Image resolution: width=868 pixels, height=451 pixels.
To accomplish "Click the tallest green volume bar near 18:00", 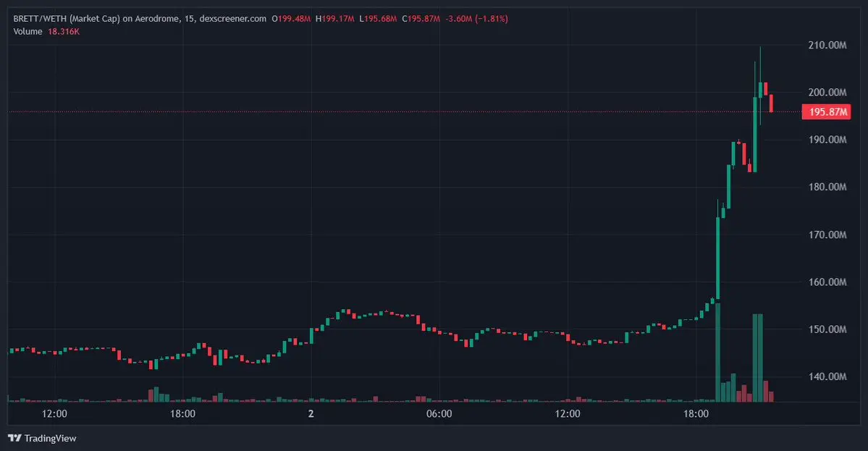I will coord(718,352).
